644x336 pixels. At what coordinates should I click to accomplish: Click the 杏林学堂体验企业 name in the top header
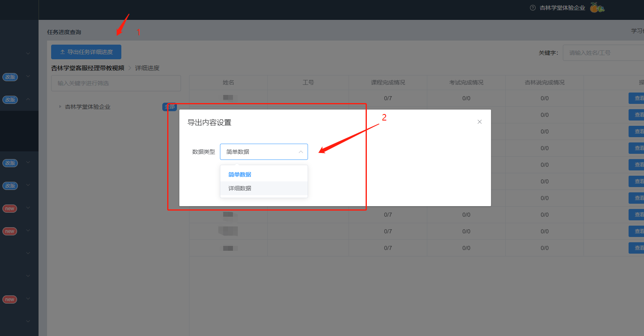562,8
